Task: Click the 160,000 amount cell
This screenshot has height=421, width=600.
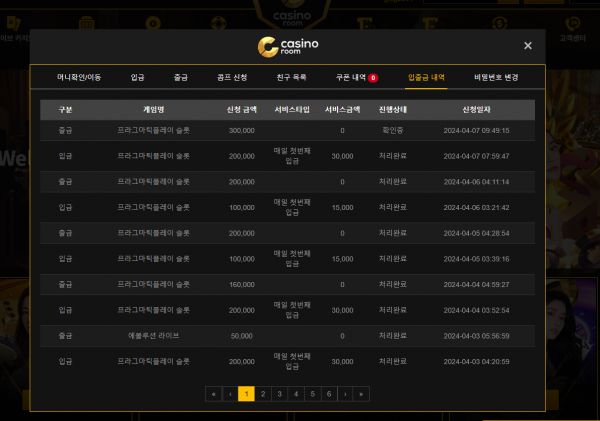Action: coord(241,284)
